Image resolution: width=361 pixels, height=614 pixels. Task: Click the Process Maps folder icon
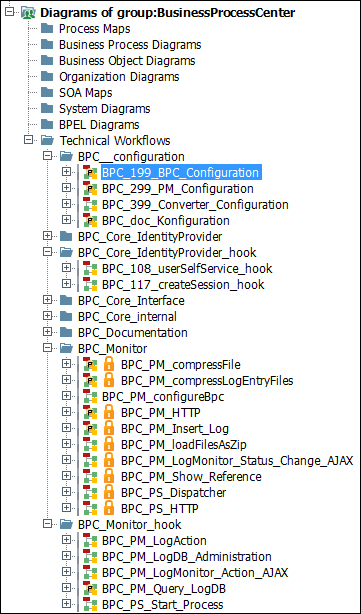(47, 29)
